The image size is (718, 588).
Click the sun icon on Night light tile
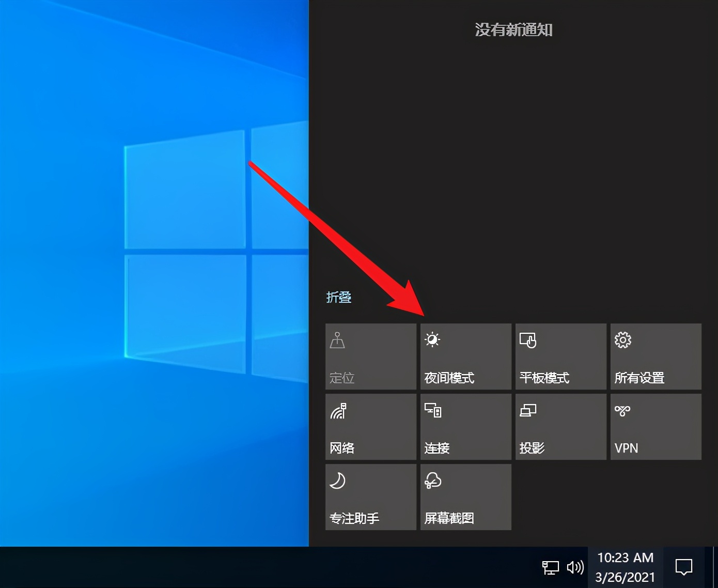(432, 339)
